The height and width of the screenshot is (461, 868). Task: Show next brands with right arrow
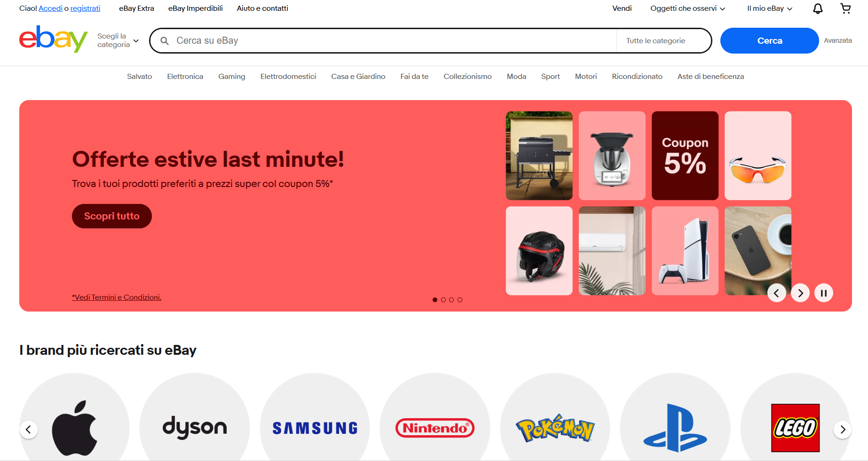842,429
